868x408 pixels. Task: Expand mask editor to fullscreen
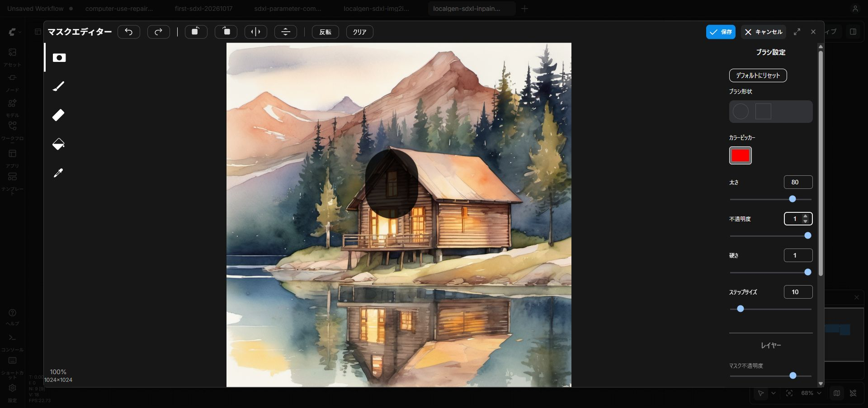click(797, 32)
